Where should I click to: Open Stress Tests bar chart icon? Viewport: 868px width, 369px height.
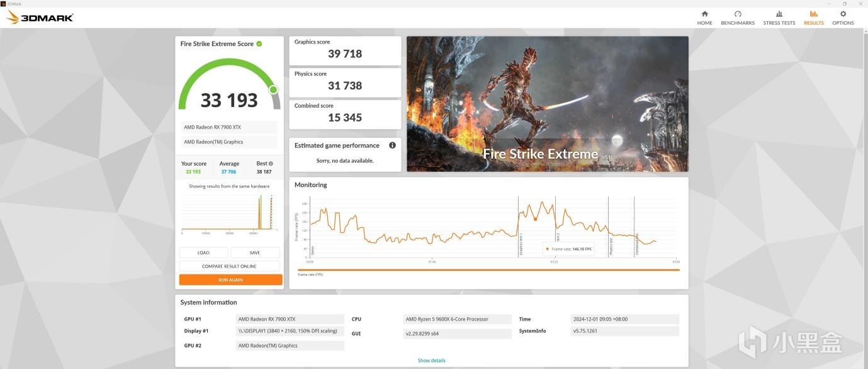pos(779,14)
